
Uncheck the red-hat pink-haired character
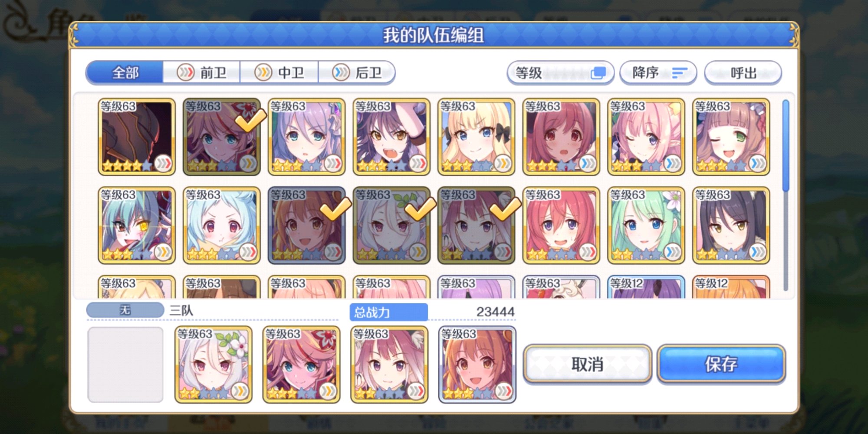click(x=221, y=137)
